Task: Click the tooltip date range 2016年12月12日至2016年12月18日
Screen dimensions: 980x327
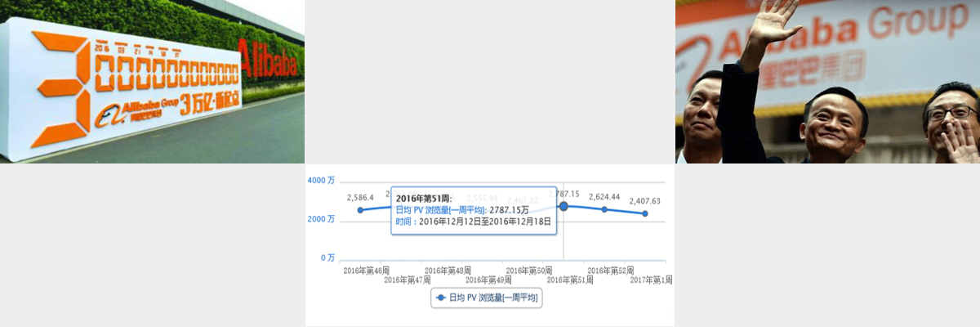Action: point(485,222)
